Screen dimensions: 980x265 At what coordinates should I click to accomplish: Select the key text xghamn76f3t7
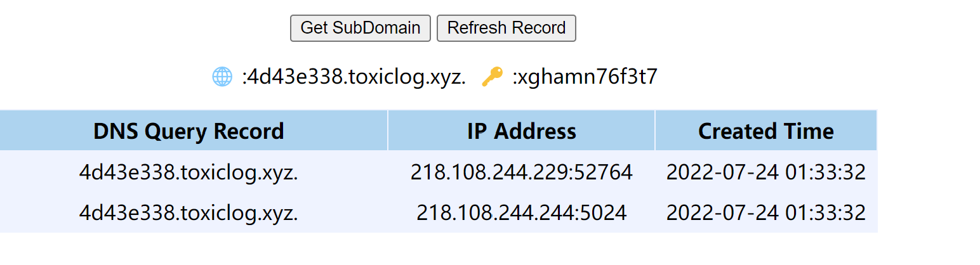[588, 77]
